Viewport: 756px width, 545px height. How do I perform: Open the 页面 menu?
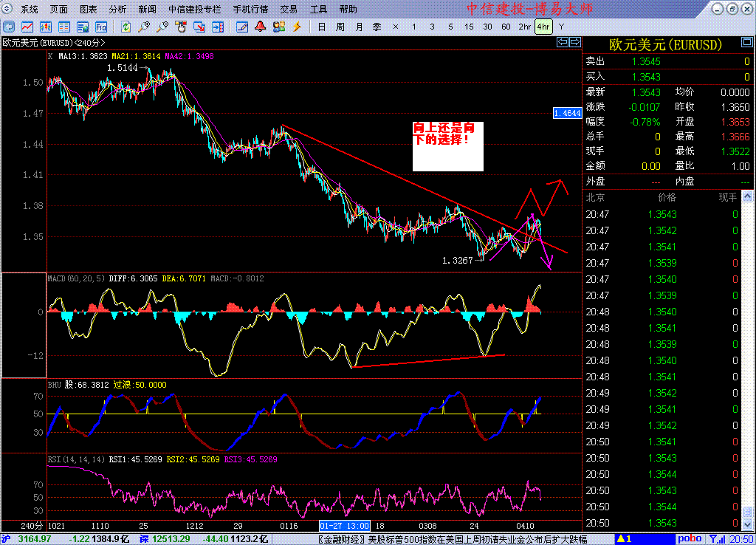59,9
